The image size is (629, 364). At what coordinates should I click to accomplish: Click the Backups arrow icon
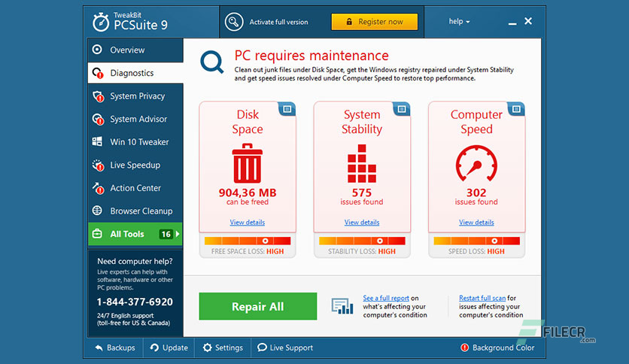(99, 348)
